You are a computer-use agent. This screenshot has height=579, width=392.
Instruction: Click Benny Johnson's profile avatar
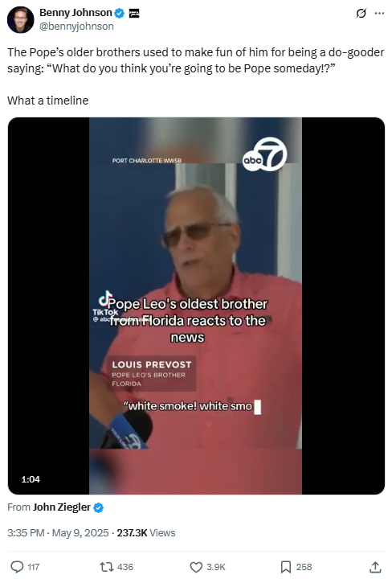(21, 19)
